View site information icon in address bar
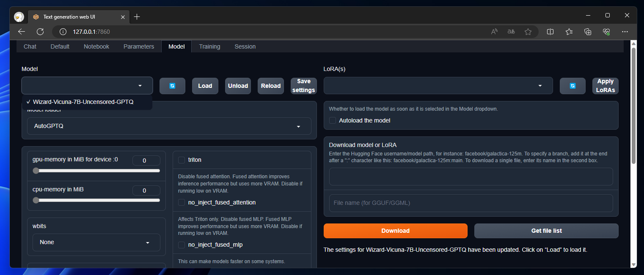The width and height of the screenshot is (644, 275). pyautogui.click(x=63, y=32)
